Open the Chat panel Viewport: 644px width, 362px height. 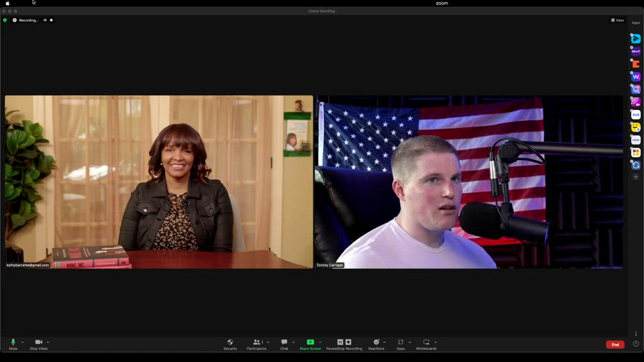click(x=284, y=344)
